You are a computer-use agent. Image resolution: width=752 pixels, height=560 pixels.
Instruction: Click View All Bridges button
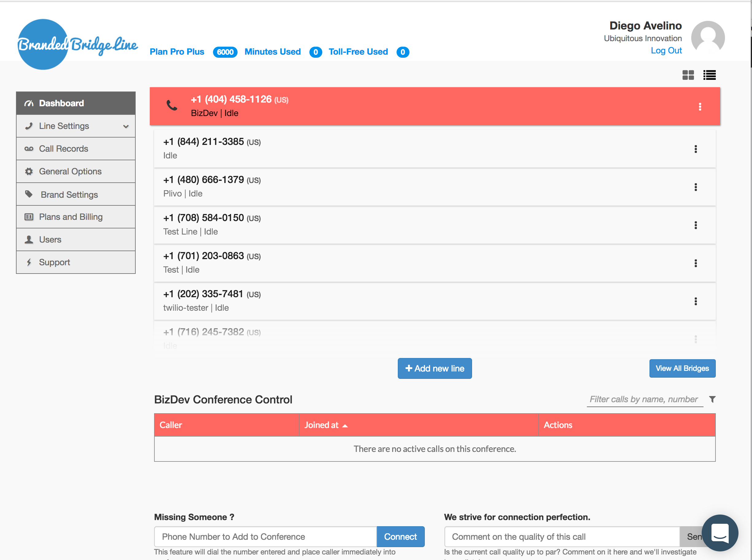(682, 368)
